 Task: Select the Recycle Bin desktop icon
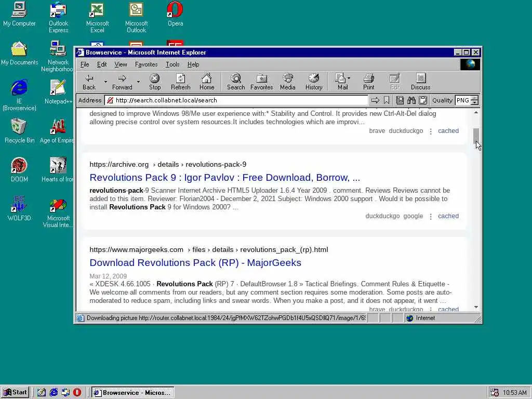tap(19, 131)
